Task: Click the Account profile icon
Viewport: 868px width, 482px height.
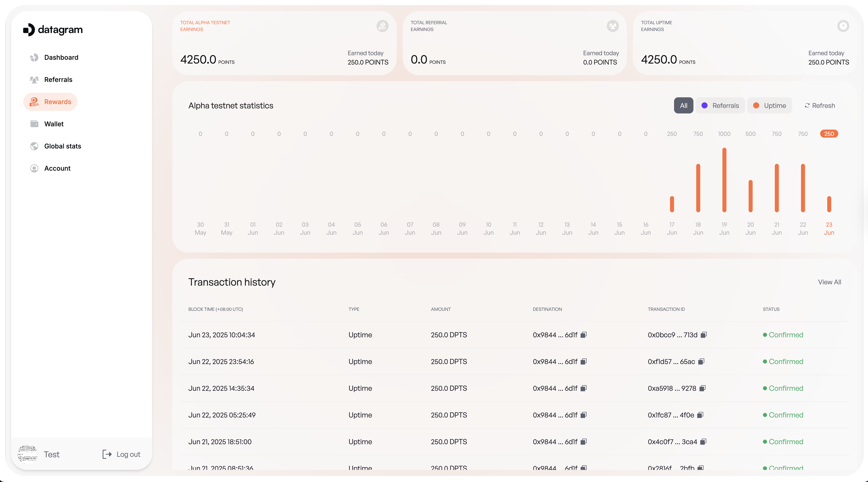Action: pyautogui.click(x=34, y=169)
